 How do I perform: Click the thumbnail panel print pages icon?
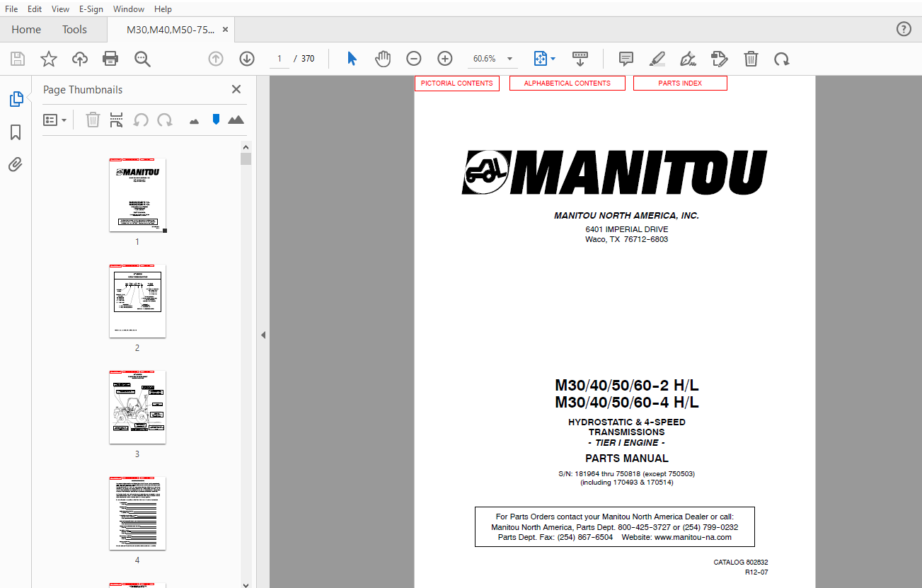[117, 120]
